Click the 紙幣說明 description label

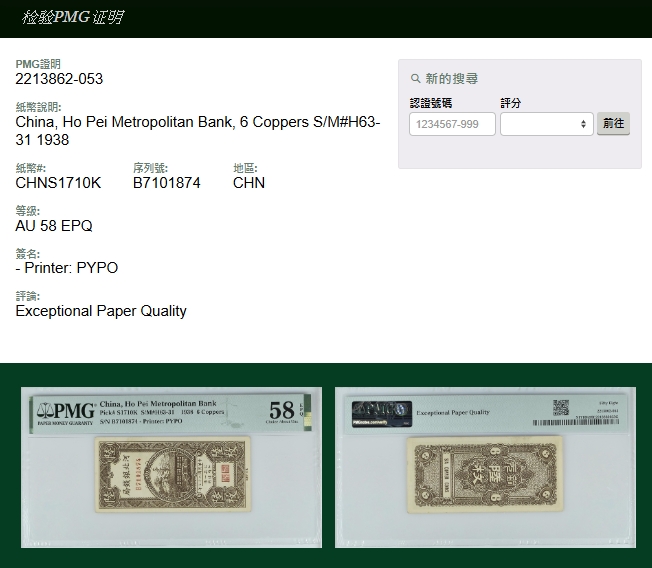coord(38,107)
